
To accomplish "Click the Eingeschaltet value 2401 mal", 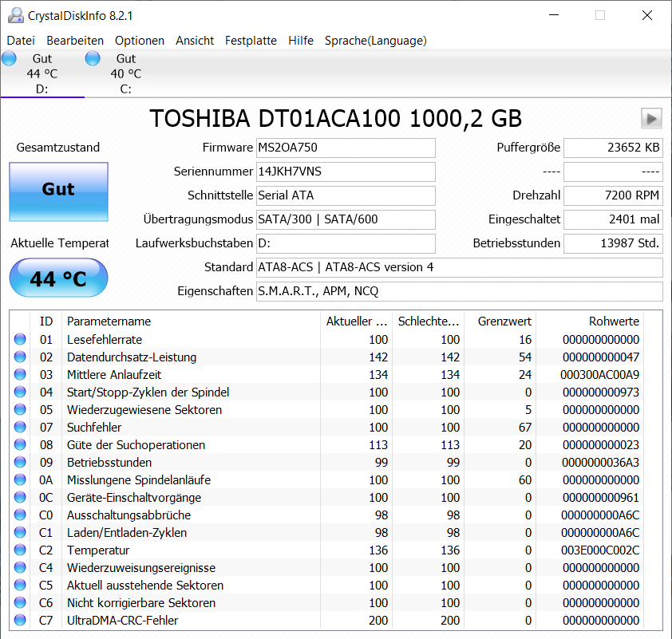I will (x=613, y=219).
